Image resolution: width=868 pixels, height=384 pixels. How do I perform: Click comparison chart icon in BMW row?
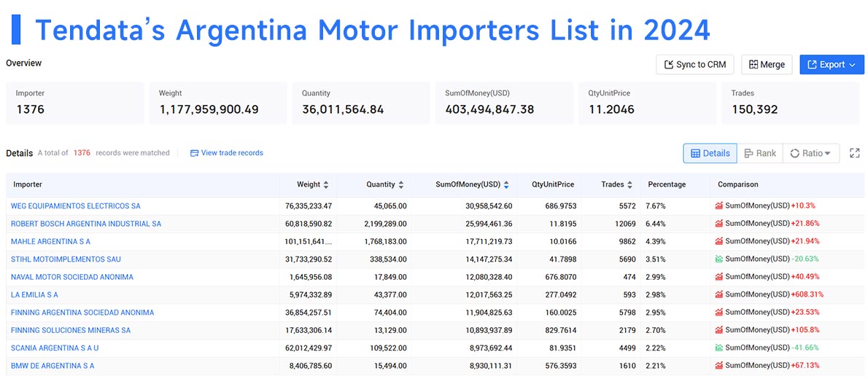(719, 365)
